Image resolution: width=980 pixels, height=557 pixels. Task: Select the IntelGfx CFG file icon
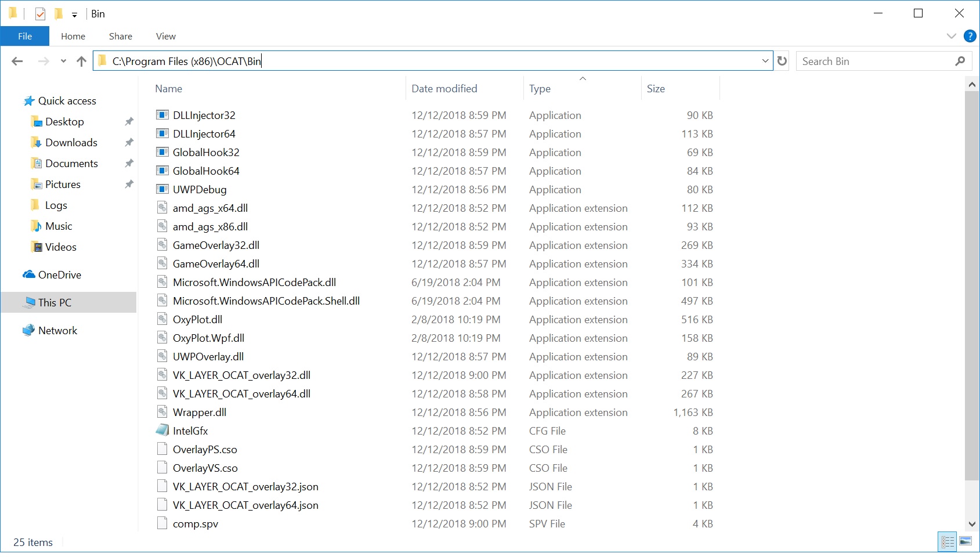click(162, 431)
